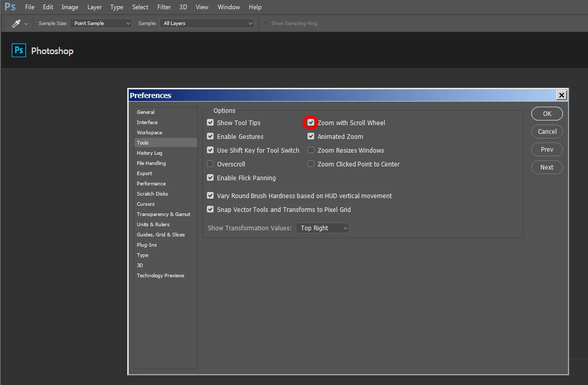Select Technology Previews category

[x=166, y=276]
